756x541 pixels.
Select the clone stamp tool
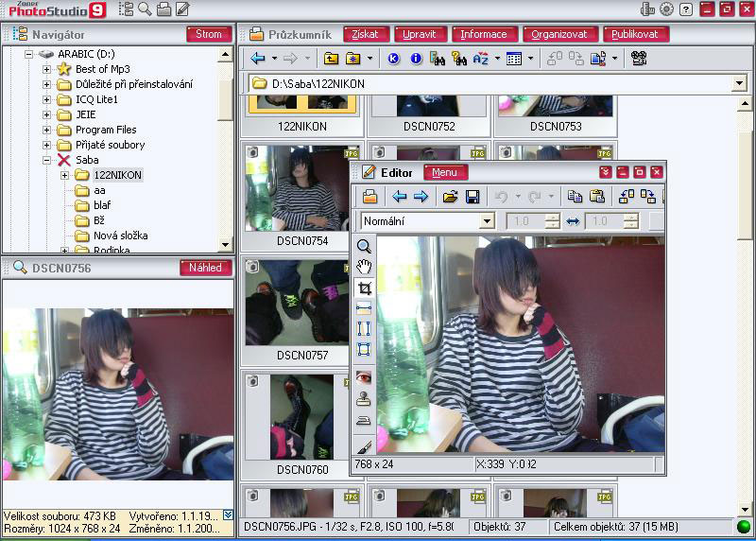click(364, 398)
